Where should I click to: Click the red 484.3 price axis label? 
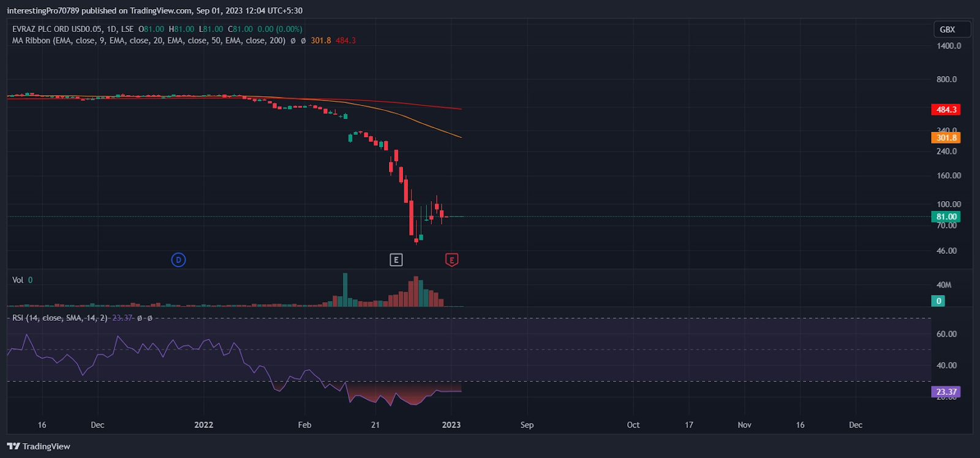click(946, 110)
